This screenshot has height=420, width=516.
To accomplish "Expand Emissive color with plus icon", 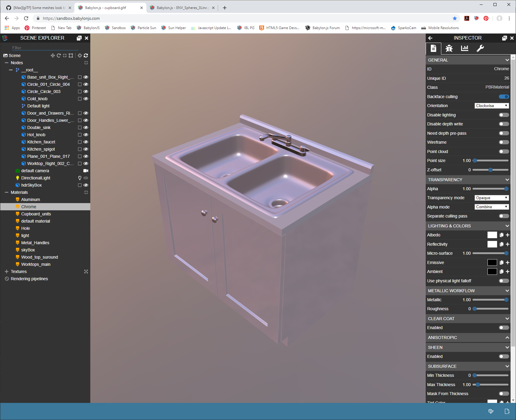I will [508, 262].
